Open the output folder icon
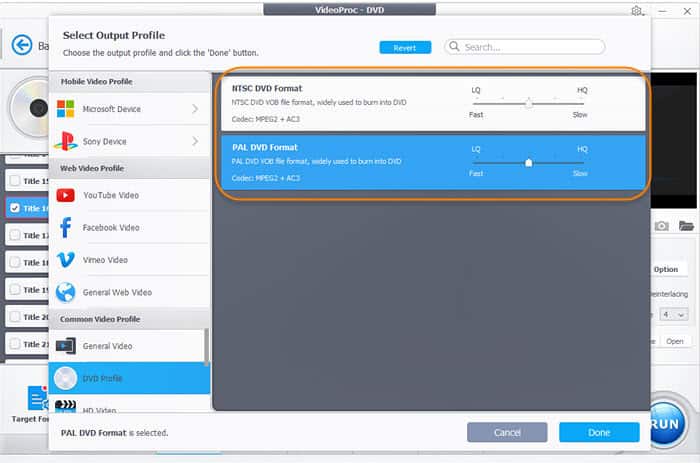700x463 pixels. pos(686,226)
